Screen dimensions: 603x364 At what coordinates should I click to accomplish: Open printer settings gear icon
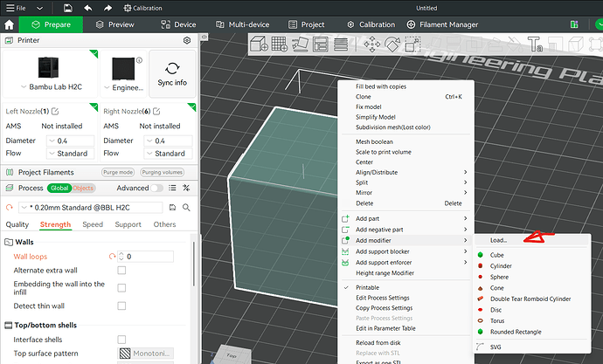[x=187, y=40]
